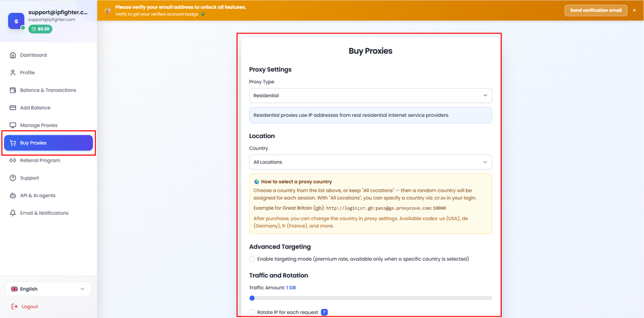
Task: Select Buy Proxies in sidebar
Action: [x=49, y=143]
